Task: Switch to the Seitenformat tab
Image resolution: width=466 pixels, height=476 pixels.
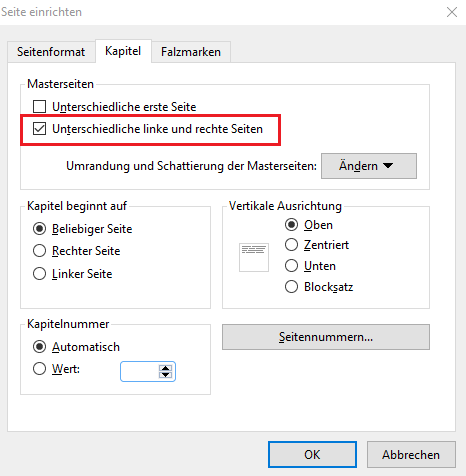Action: [x=51, y=52]
